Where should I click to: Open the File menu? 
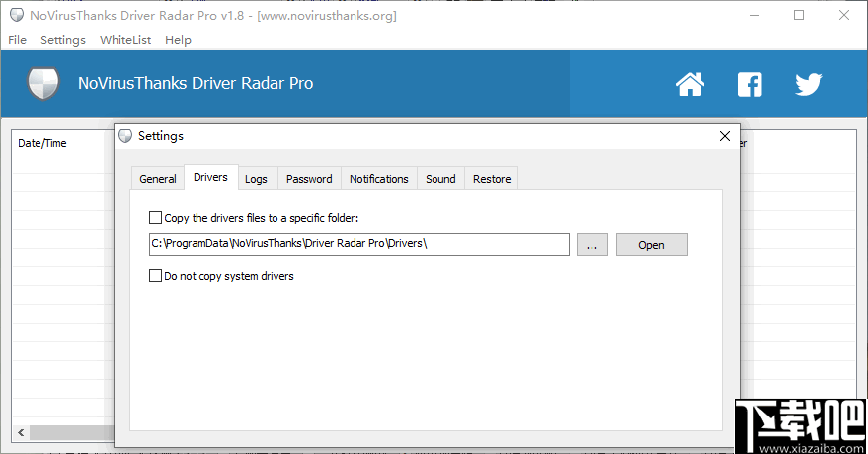pos(17,40)
